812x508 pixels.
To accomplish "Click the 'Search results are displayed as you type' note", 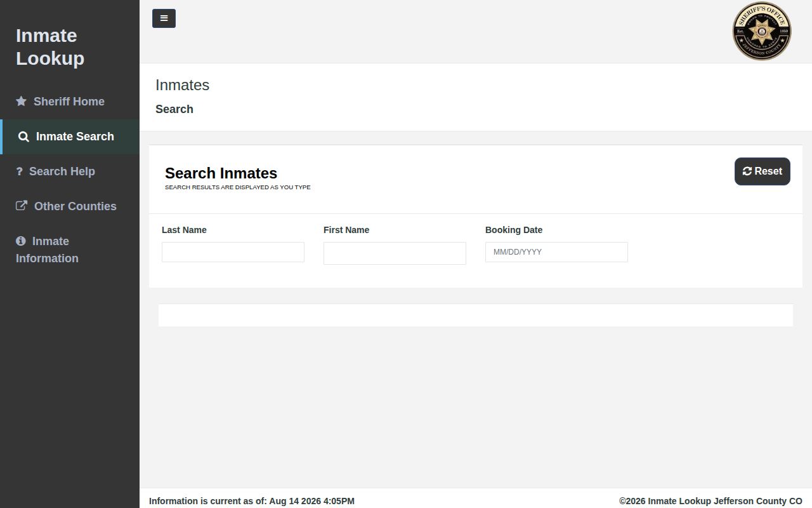I will pos(238,187).
